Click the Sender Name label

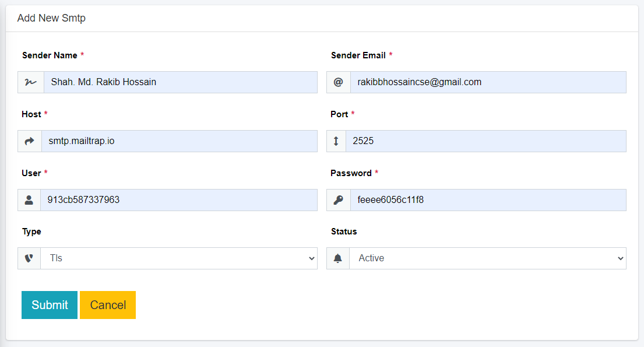pyautogui.click(x=50, y=55)
